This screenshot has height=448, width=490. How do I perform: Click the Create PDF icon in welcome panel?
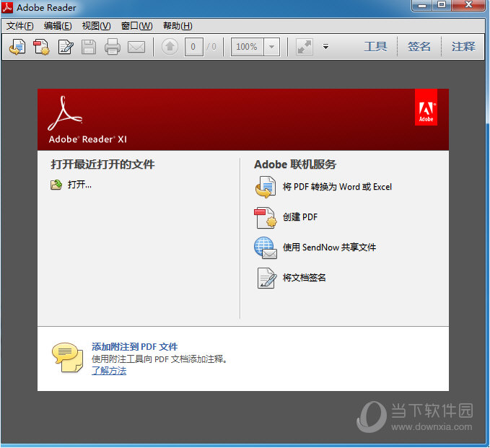click(266, 217)
